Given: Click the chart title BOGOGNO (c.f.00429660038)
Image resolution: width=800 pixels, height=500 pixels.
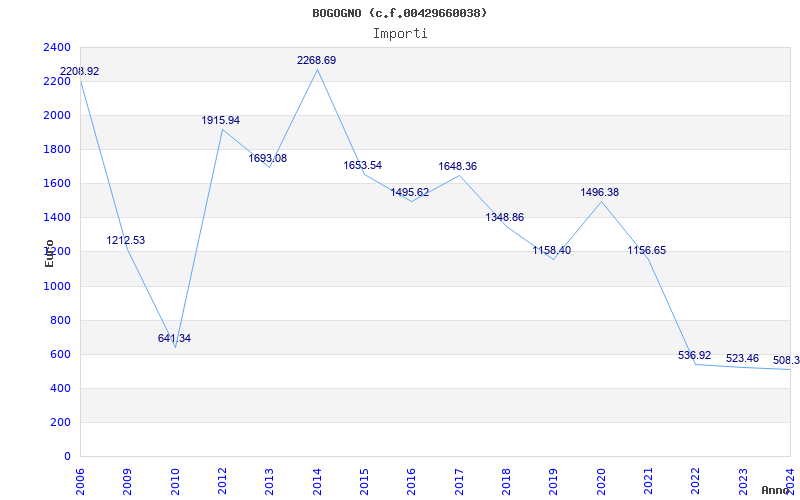Looking at the screenshot, I should (399, 13).
